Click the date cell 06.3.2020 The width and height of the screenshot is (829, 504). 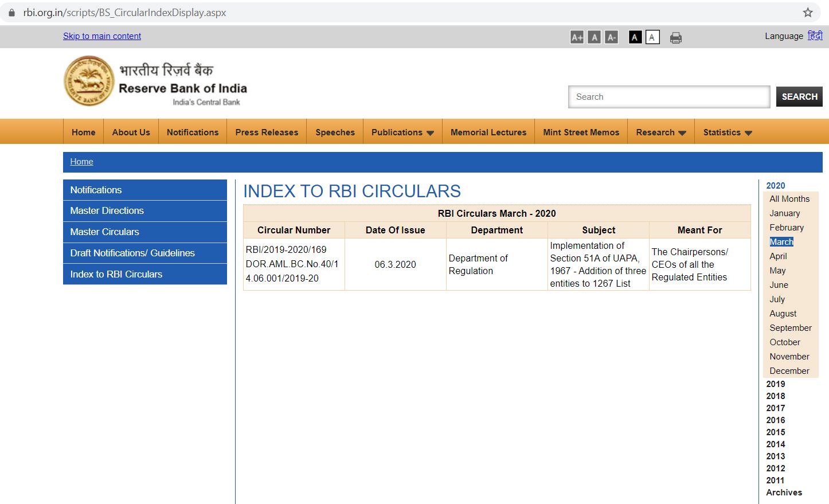tap(396, 264)
